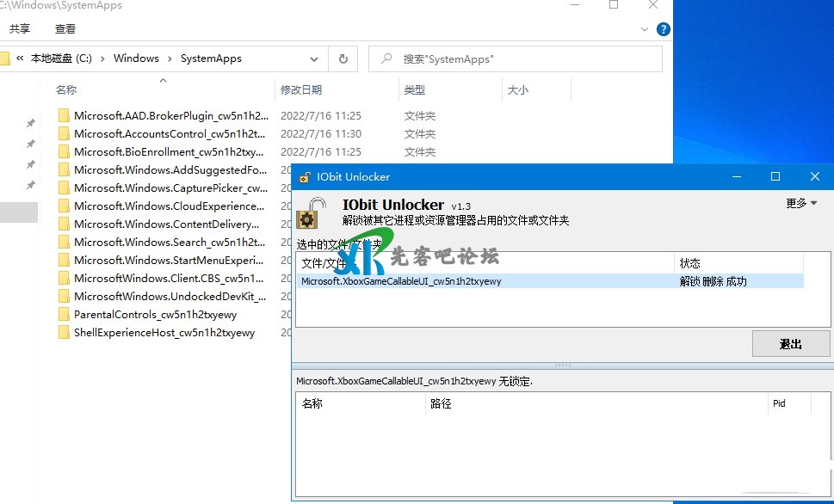The height and width of the screenshot is (504, 834).
Task: Click the refresh button beside address bar
Action: (343, 58)
